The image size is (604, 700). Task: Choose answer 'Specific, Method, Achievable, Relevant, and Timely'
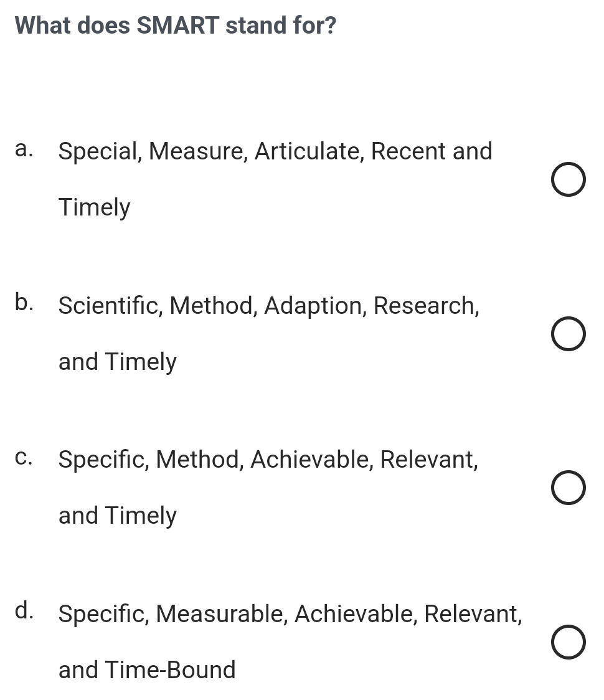(268, 459)
